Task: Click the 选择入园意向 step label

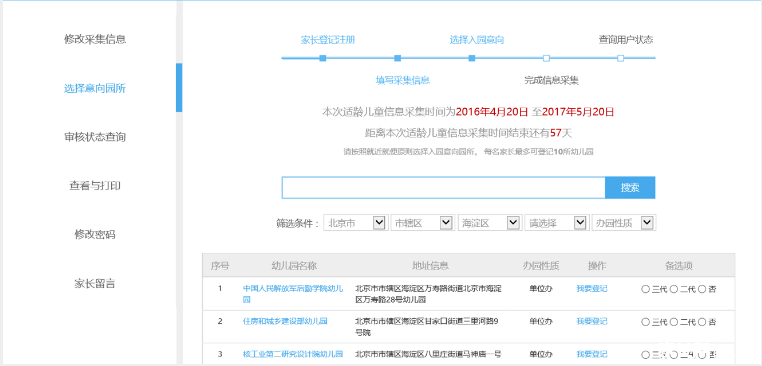Action: 477,40
